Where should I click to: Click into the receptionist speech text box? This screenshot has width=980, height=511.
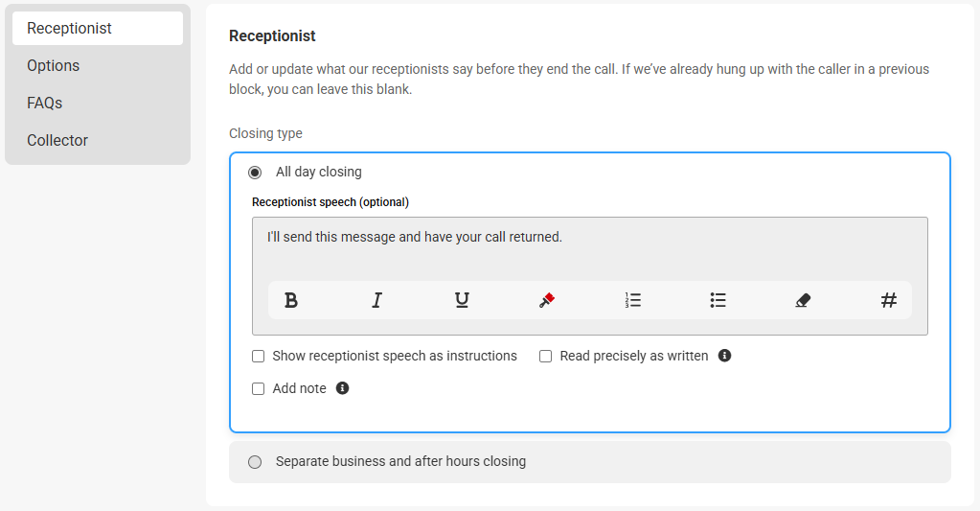click(589, 247)
